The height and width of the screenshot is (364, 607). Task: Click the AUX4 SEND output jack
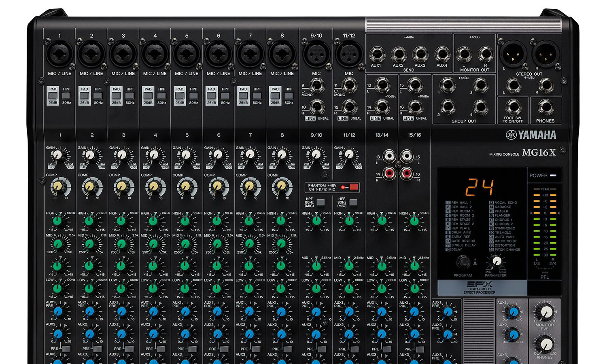coord(442,54)
